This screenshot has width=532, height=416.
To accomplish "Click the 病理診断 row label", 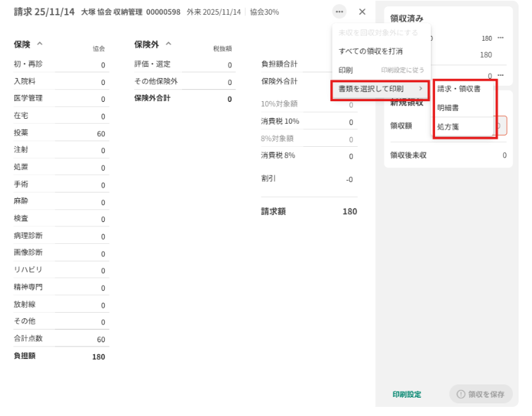I will click(28, 235).
